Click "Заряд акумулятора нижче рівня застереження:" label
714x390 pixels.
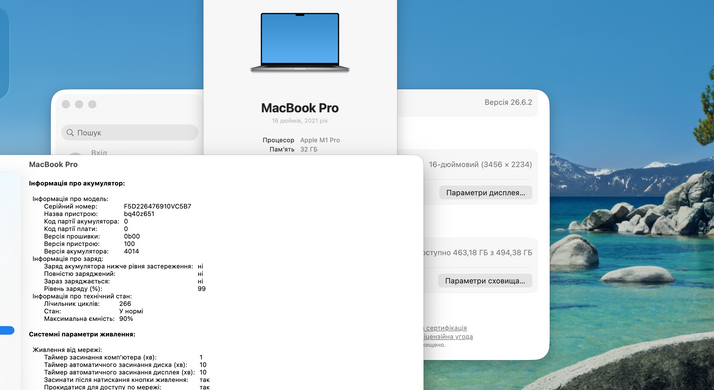coord(118,267)
